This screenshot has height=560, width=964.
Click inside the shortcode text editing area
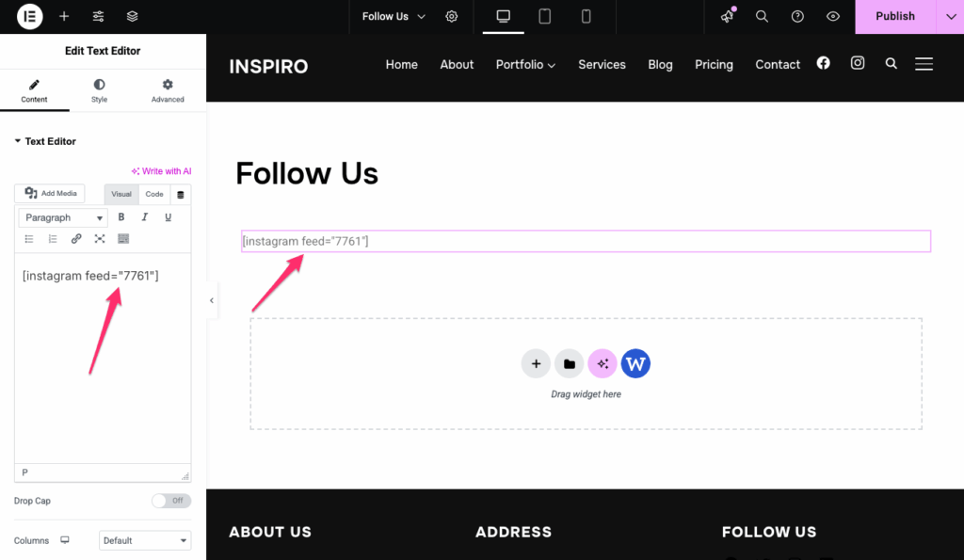[103, 358]
